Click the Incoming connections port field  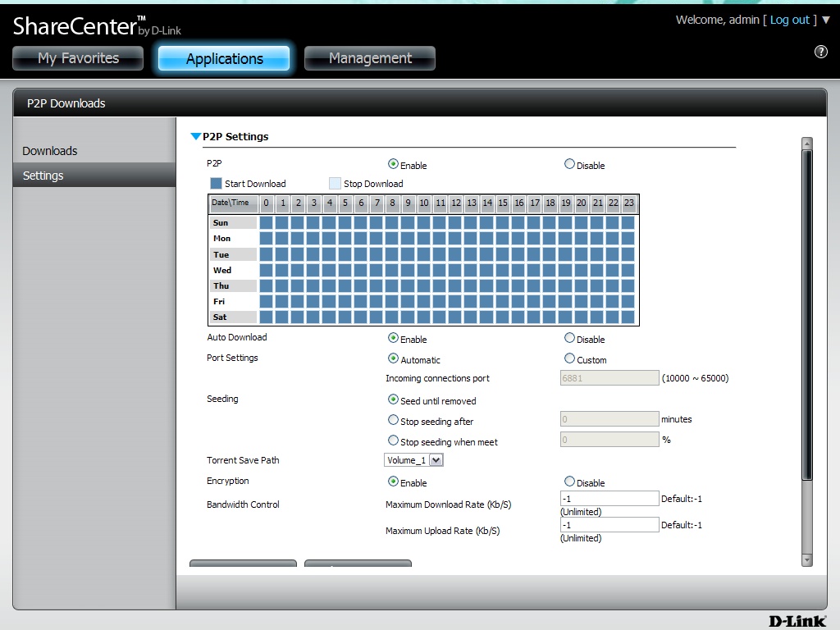pyautogui.click(x=609, y=377)
